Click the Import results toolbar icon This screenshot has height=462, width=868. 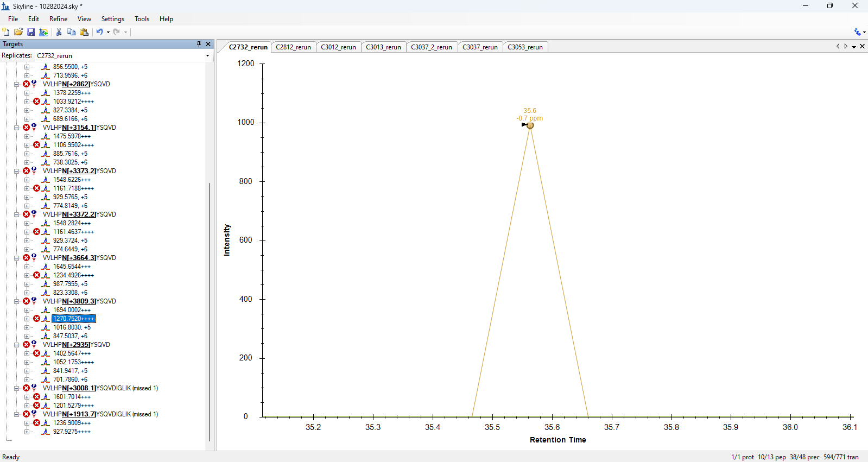43,32
